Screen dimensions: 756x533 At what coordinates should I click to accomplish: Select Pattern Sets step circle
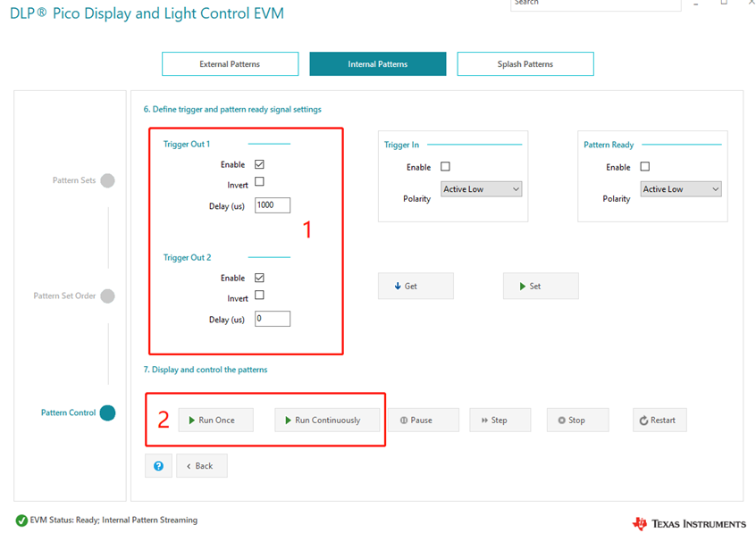[107, 180]
